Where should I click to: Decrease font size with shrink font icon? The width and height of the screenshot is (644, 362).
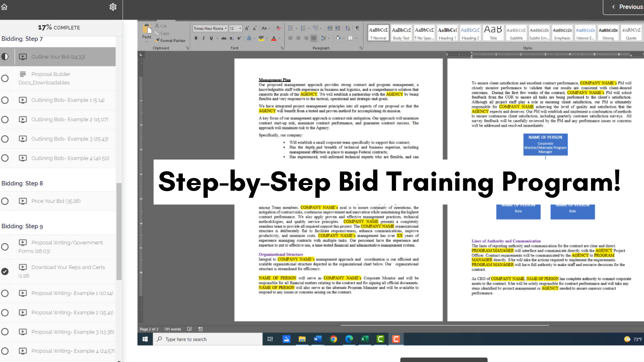pyautogui.click(x=255, y=28)
